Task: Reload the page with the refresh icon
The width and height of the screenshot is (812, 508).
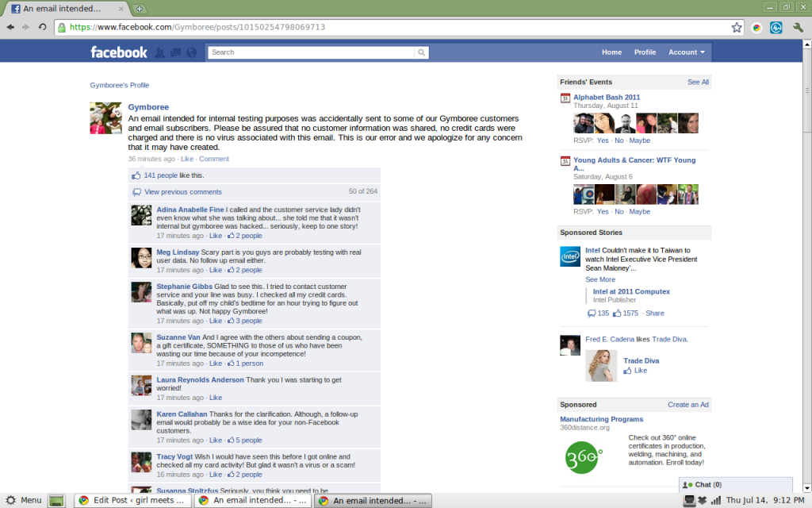Action: [42, 27]
